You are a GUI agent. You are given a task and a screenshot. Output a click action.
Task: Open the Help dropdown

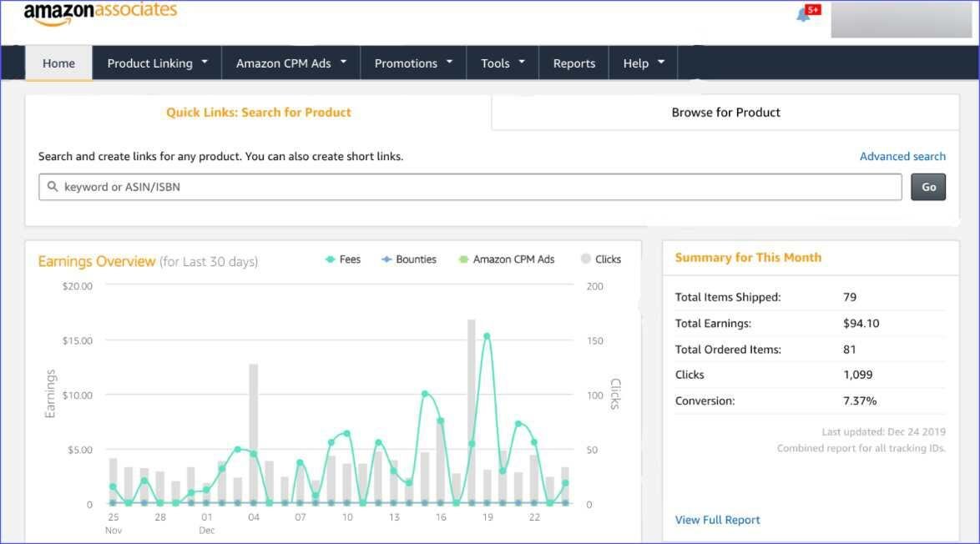[643, 63]
